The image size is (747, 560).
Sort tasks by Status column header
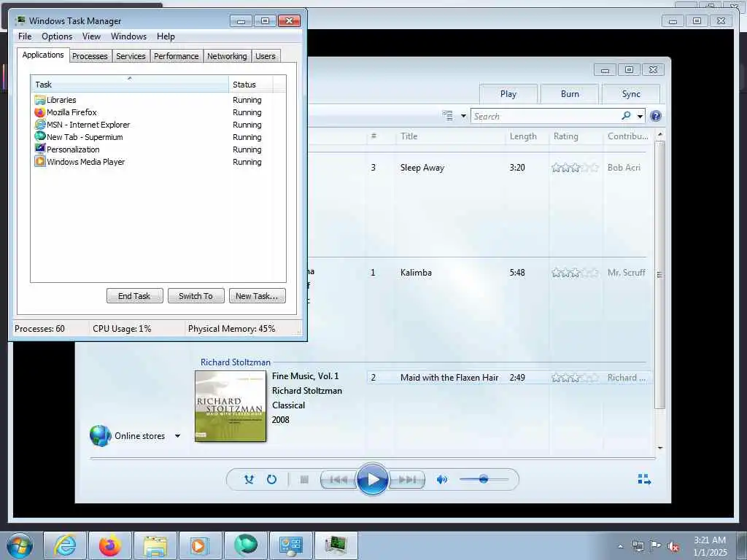[251, 85]
